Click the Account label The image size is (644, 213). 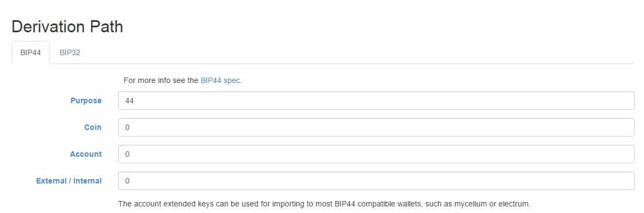pyautogui.click(x=86, y=154)
